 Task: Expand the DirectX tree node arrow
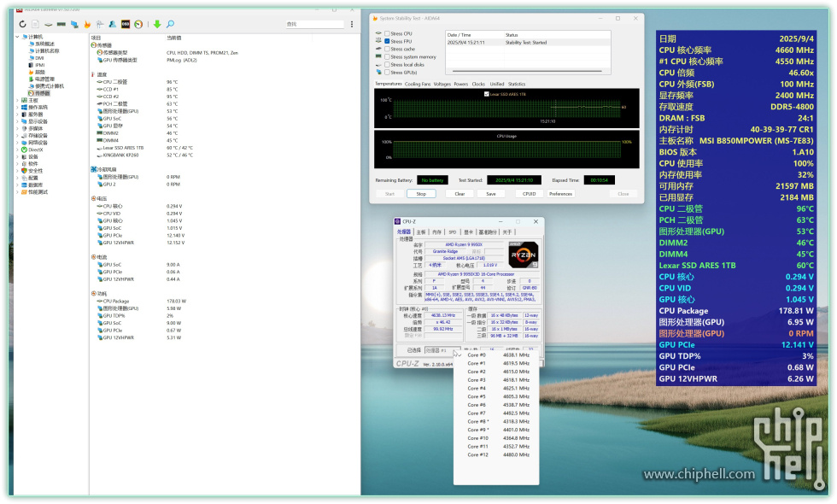(17, 150)
